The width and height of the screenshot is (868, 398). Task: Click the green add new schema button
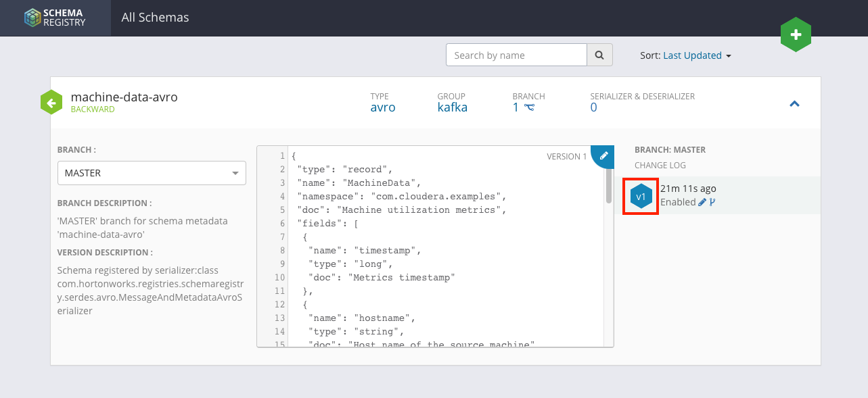796,35
